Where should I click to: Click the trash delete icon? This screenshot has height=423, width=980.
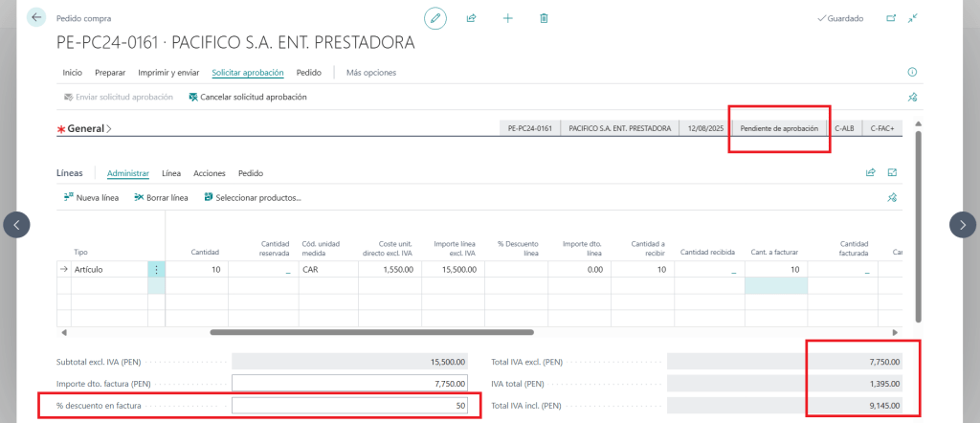point(544,18)
